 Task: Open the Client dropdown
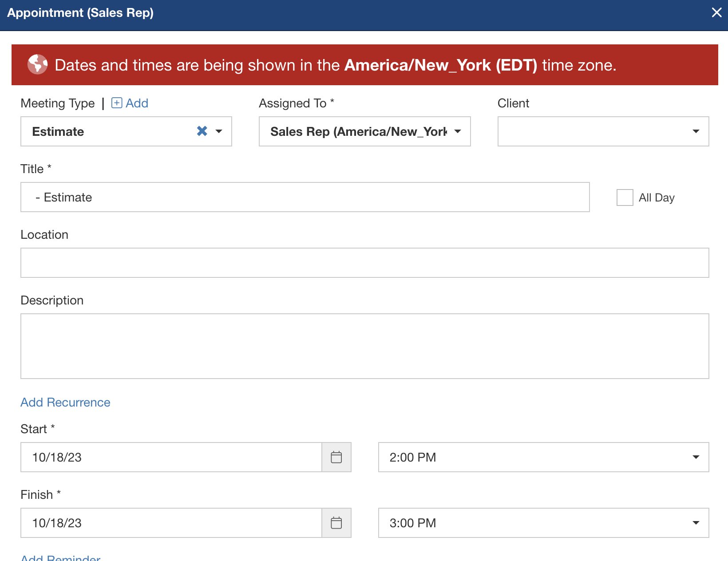pyautogui.click(x=603, y=131)
